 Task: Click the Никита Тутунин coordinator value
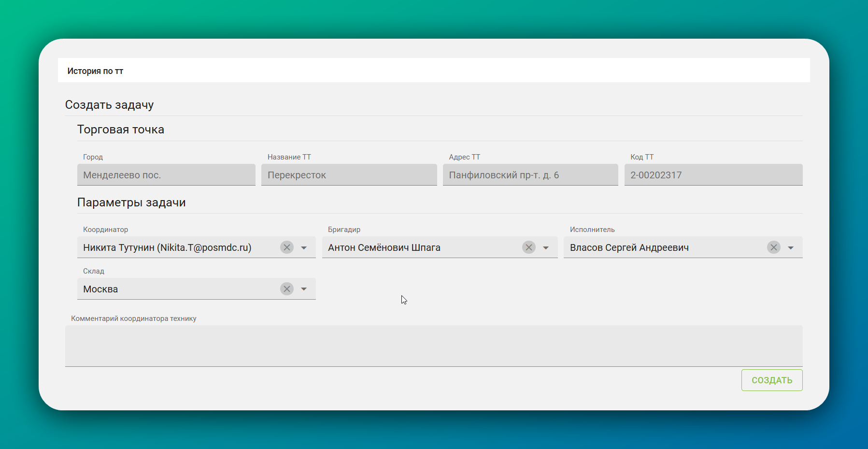click(167, 247)
